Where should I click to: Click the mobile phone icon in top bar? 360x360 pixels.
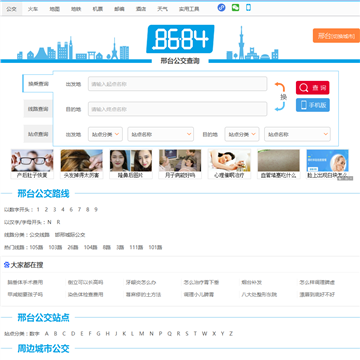coord(248,7)
